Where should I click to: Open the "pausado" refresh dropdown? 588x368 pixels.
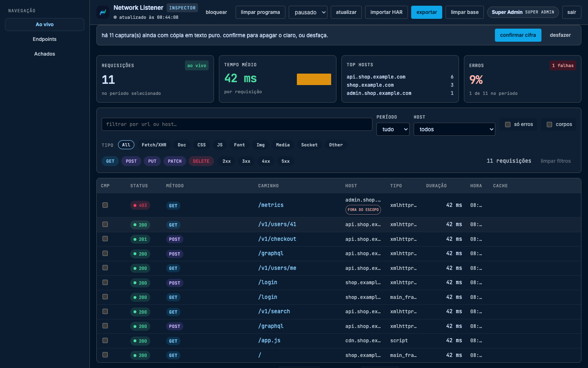tap(308, 12)
